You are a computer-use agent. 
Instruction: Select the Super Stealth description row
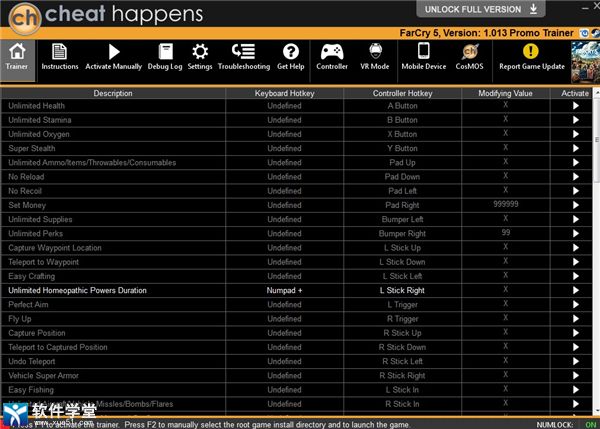[x=113, y=148]
